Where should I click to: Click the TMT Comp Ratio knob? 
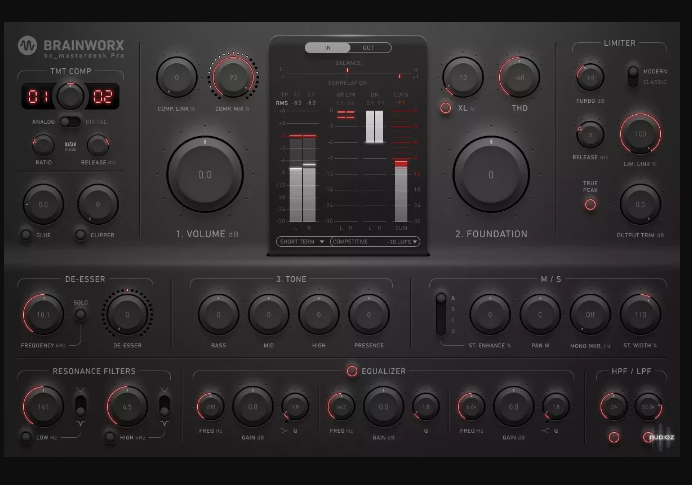tap(43, 145)
